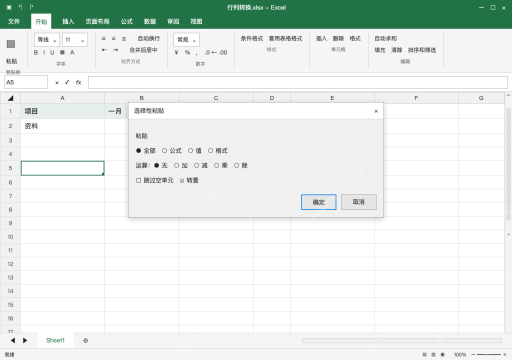The width and height of the screenshot is (512, 360).
Task: Select the 格式 paste radio button
Action: coord(210,151)
